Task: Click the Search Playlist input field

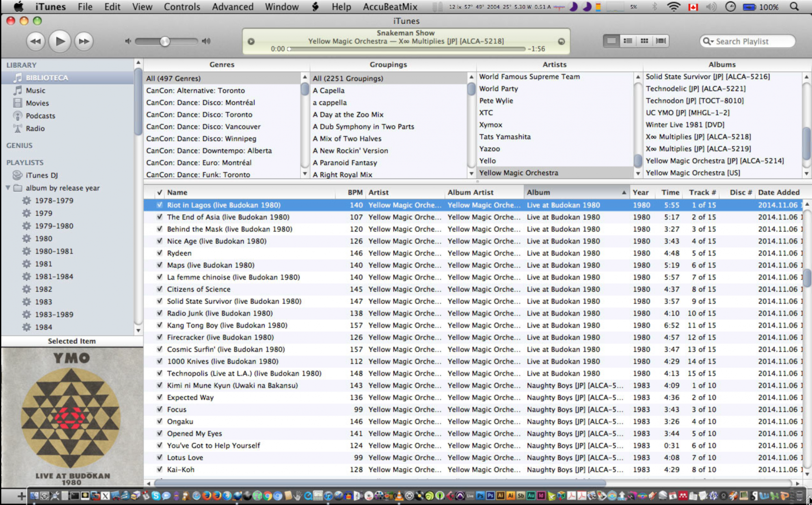Action: pos(747,41)
